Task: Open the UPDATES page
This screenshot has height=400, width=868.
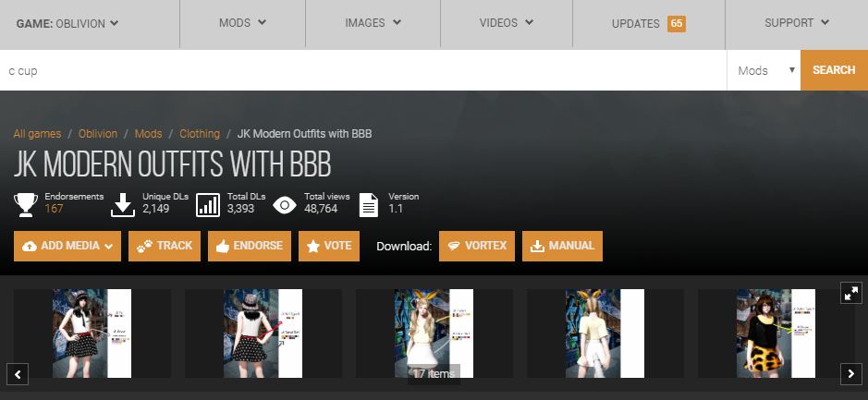Action: coord(635,24)
